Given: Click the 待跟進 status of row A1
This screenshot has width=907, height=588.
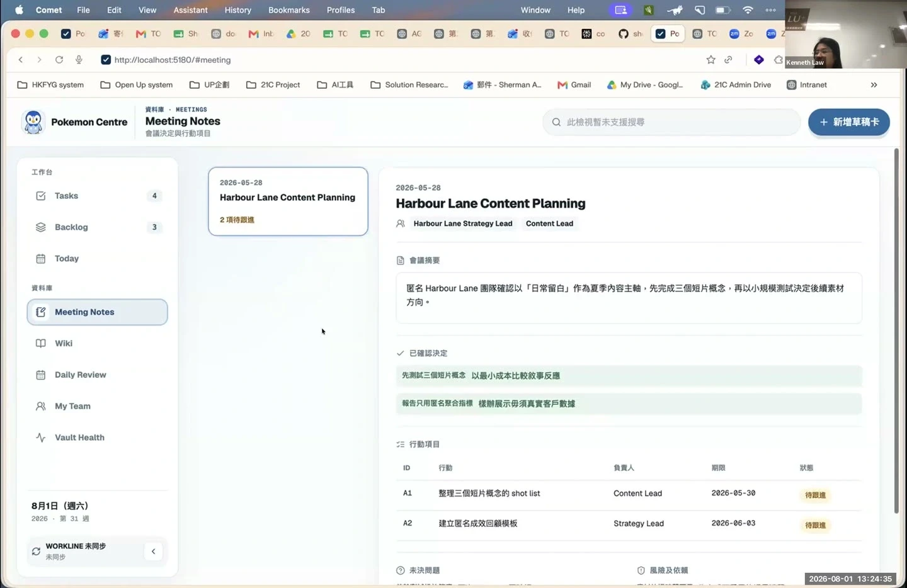Looking at the screenshot, I should click(815, 495).
